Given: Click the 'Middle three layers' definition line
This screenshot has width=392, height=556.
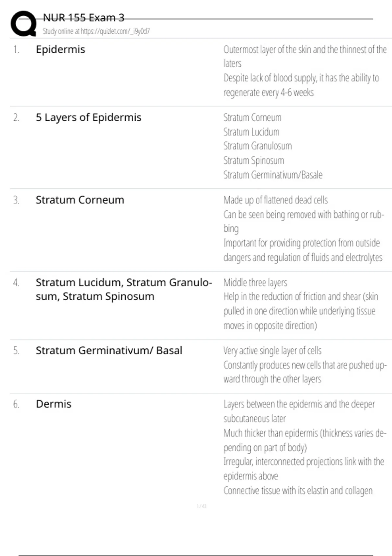Looking at the screenshot, I should (x=255, y=283).
